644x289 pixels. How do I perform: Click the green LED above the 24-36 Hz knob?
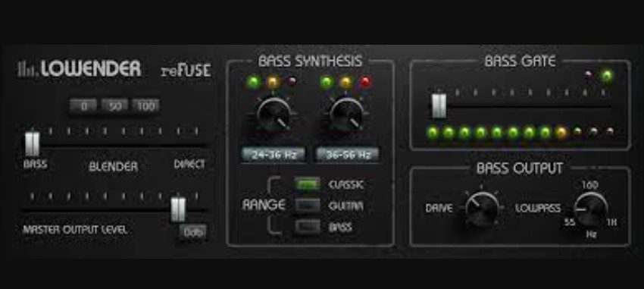click(253, 82)
